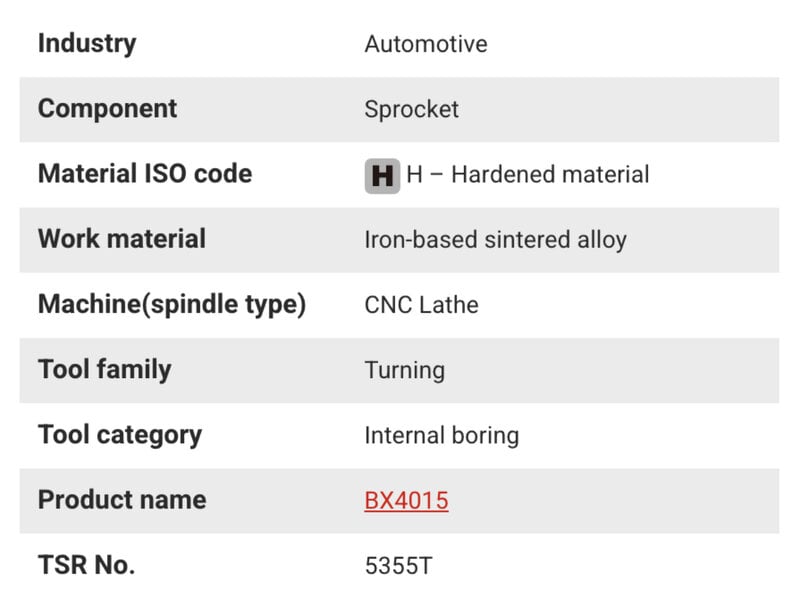800x609 pixels.
Task: Click the Product name label
Action: coord(122,500)
